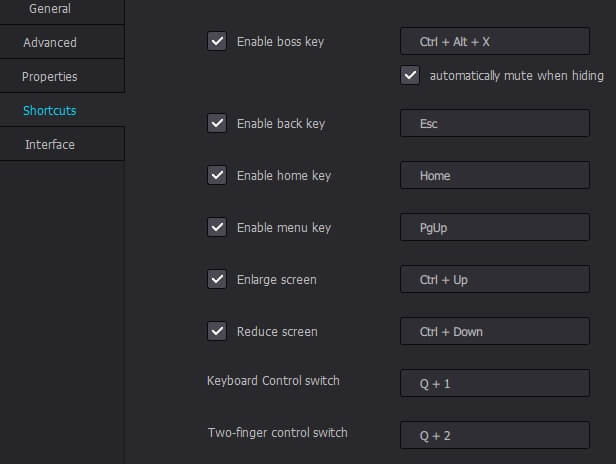Select the Q + 1 keyboard control field
Screen dimensions: 616x464
click(495, 383)
